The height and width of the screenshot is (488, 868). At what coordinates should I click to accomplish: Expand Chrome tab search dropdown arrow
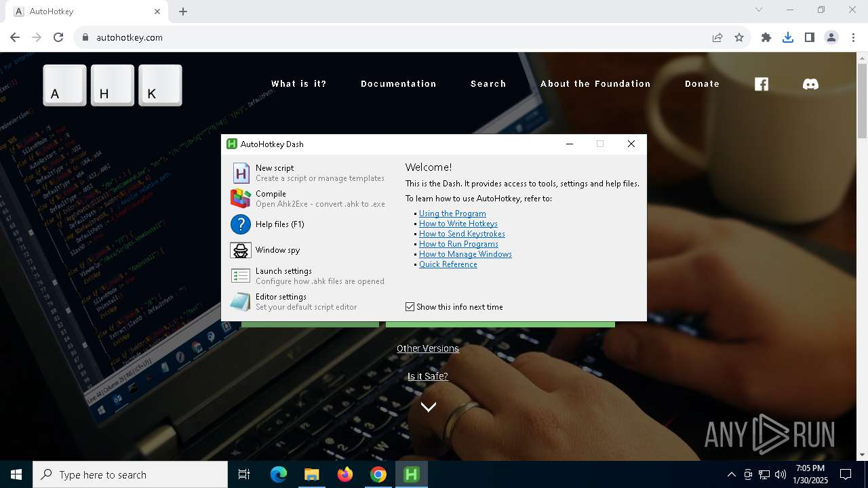759,10
